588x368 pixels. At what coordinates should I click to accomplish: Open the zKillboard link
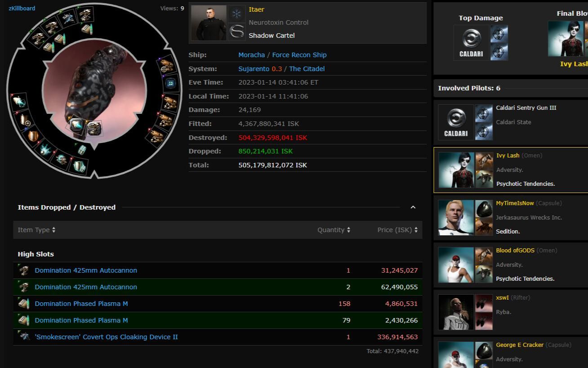[x=22, y=8]
